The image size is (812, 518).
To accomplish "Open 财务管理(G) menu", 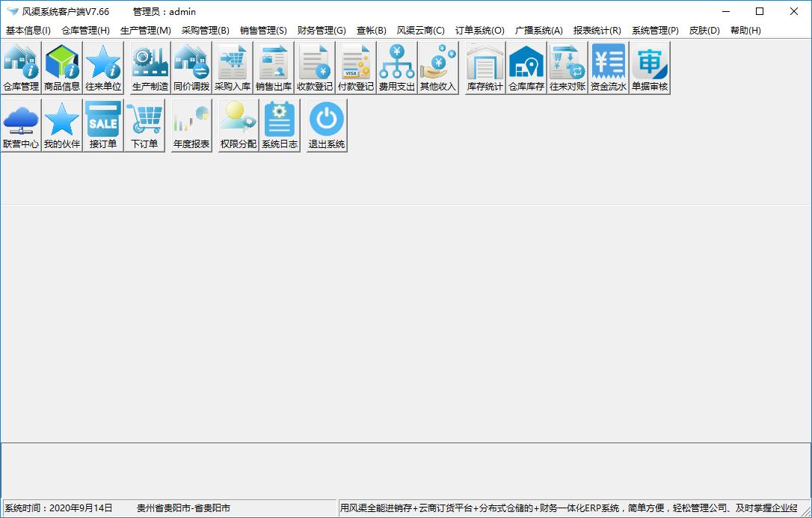I will 322,31.
